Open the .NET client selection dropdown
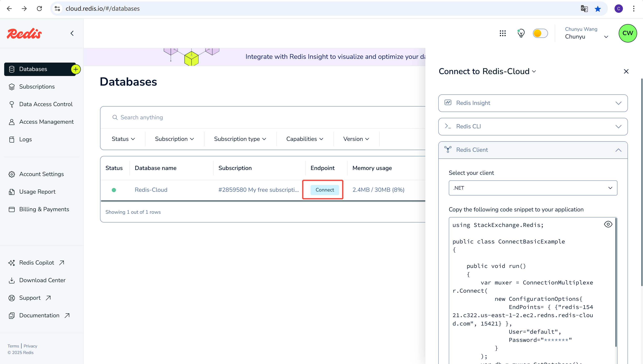 point(533,188)
